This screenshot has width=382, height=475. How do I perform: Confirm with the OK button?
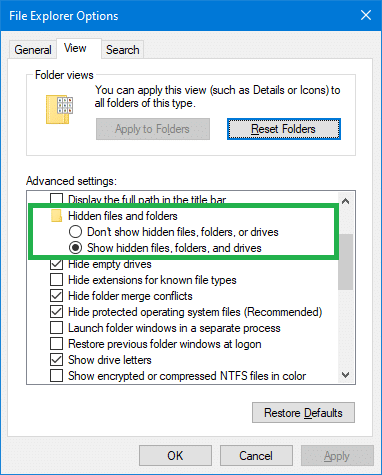click(175, 456)
